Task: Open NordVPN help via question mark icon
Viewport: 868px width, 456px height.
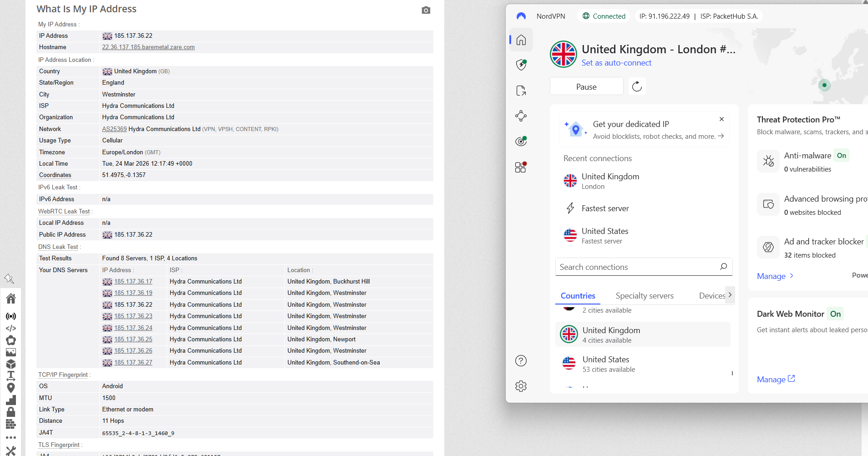Action: coord(520,360)
